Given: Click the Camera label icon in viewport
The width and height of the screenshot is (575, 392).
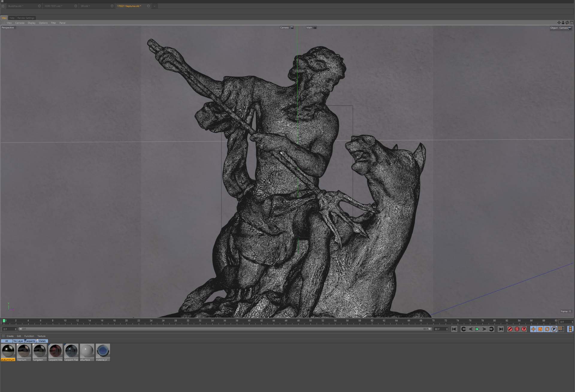Looking at the screenshot, I should click(x=291, y=28).
